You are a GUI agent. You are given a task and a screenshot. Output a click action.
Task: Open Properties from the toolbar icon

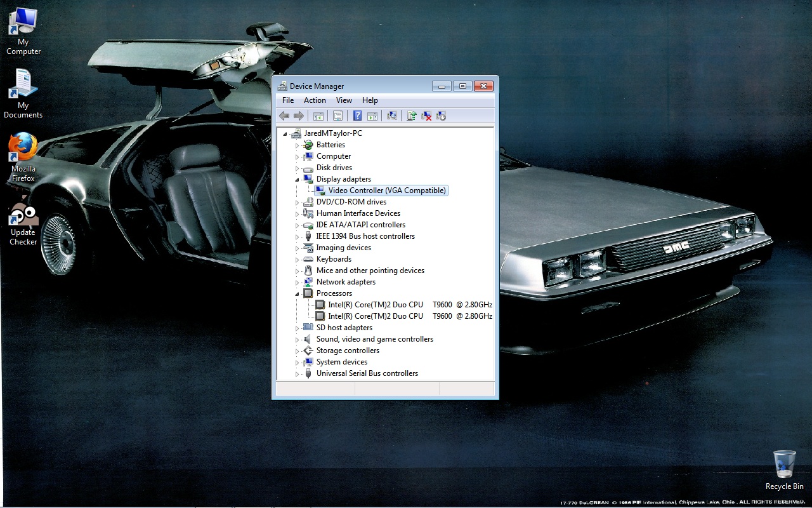[x=337, y=116]
